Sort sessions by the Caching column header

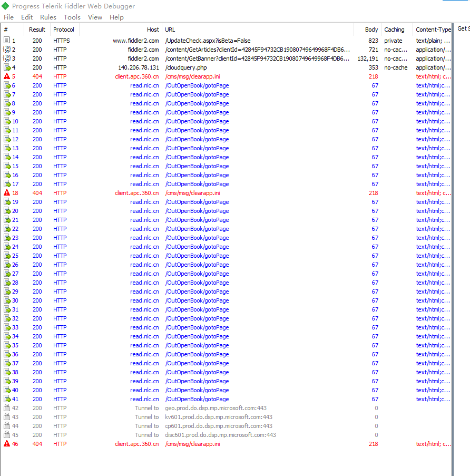click(397, 30)
